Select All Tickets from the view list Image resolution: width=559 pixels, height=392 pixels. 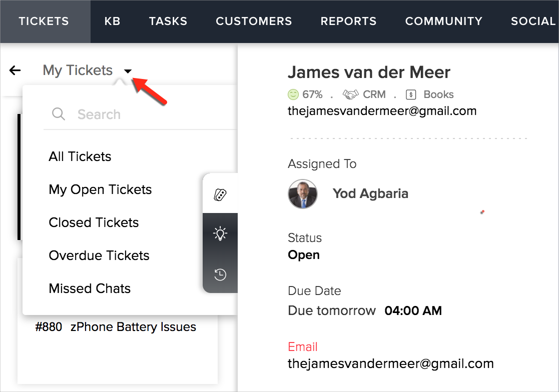pos(80,156)
